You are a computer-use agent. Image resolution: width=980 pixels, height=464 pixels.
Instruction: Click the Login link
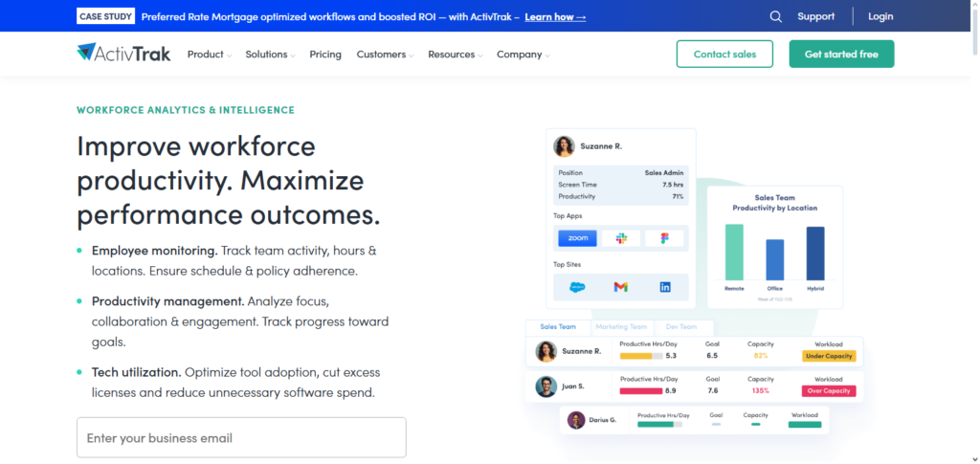pyautogui.click(x=880, y=16)
